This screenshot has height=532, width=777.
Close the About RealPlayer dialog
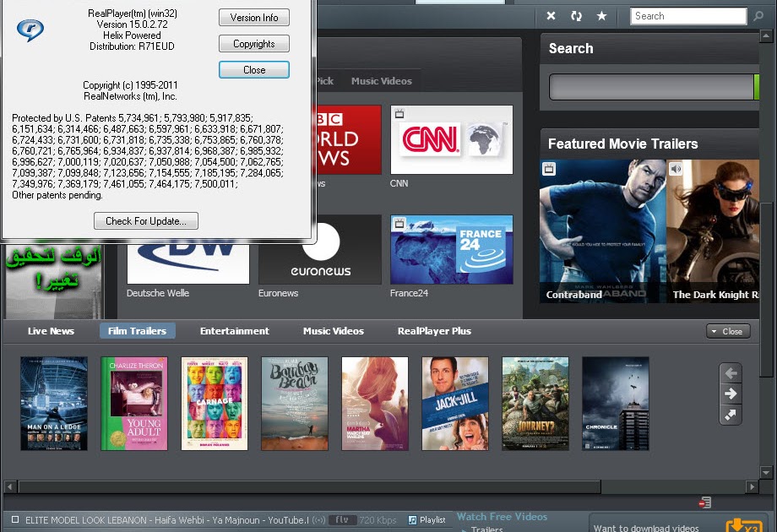click(x=254, y=70)
